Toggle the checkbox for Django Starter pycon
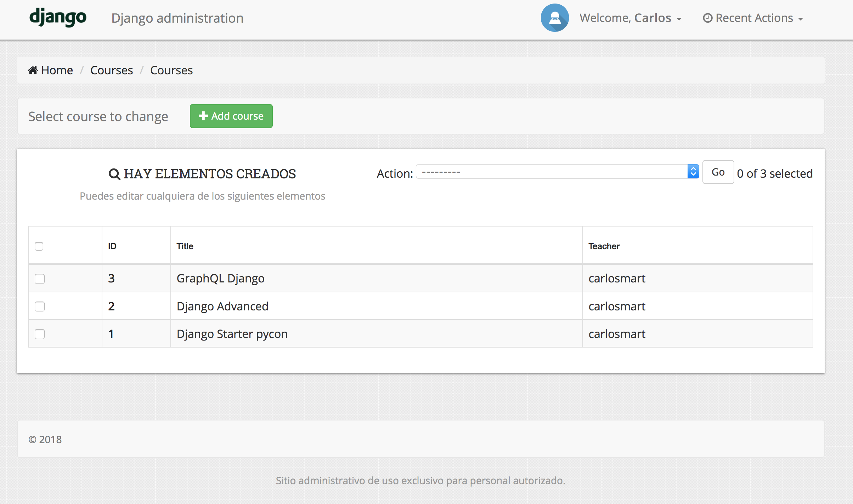 coord(40,334)
